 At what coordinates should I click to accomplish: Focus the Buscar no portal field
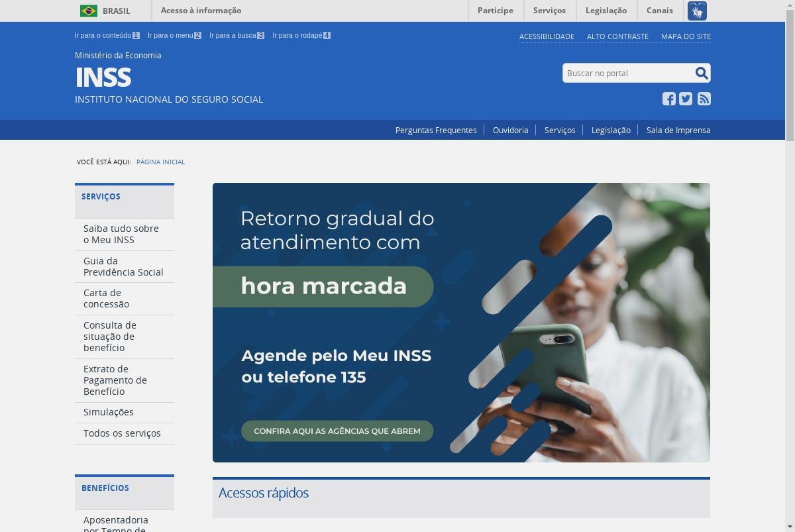[x=628, y=73]
